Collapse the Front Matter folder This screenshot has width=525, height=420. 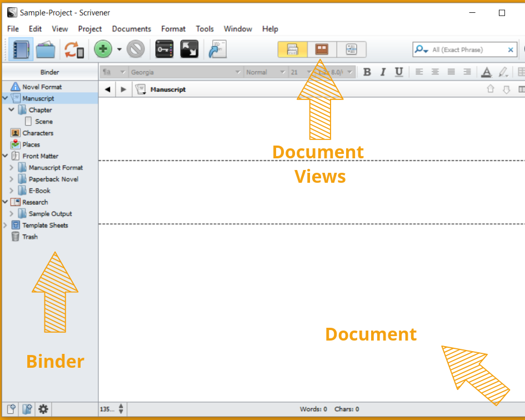click(x=6, y=156)
